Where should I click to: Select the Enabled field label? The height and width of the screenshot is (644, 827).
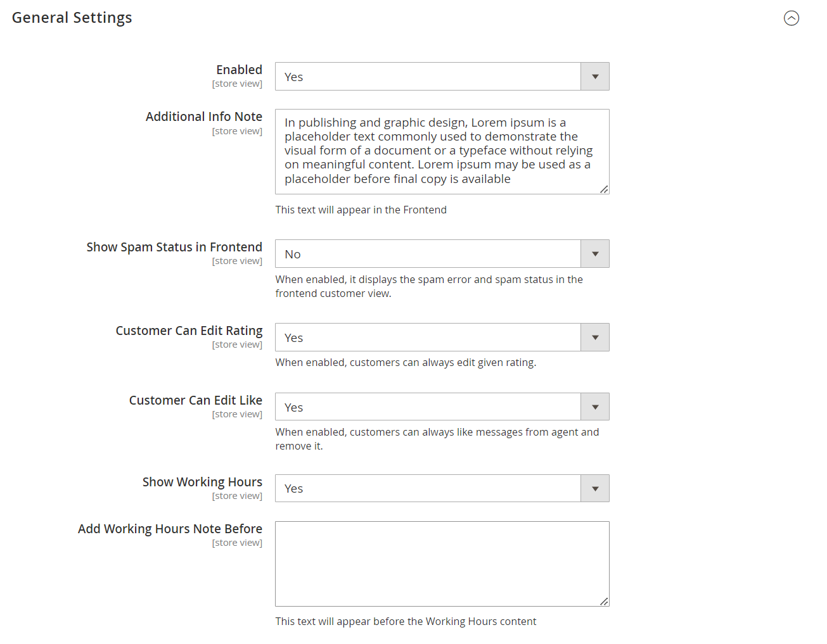click(239, 70)
